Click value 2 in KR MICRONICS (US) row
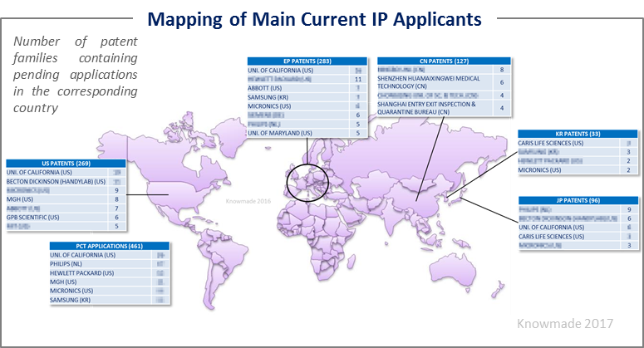The image size is (644, 348). click(x=628, y=170)
